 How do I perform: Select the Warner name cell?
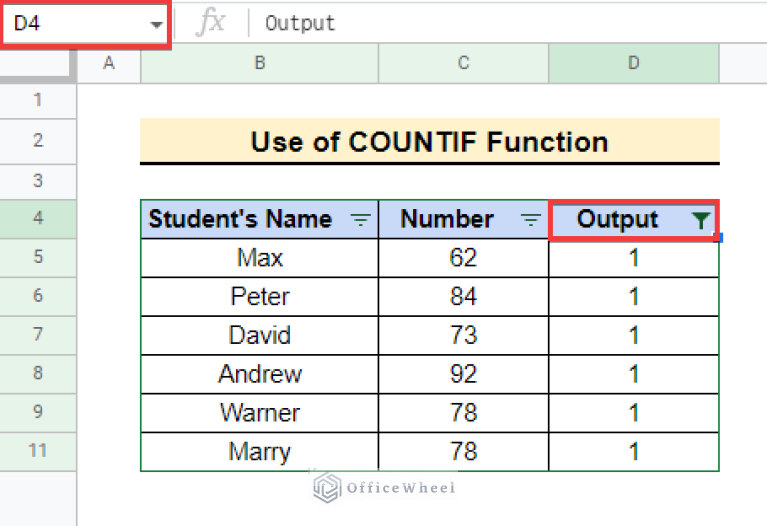pos(259,412)
